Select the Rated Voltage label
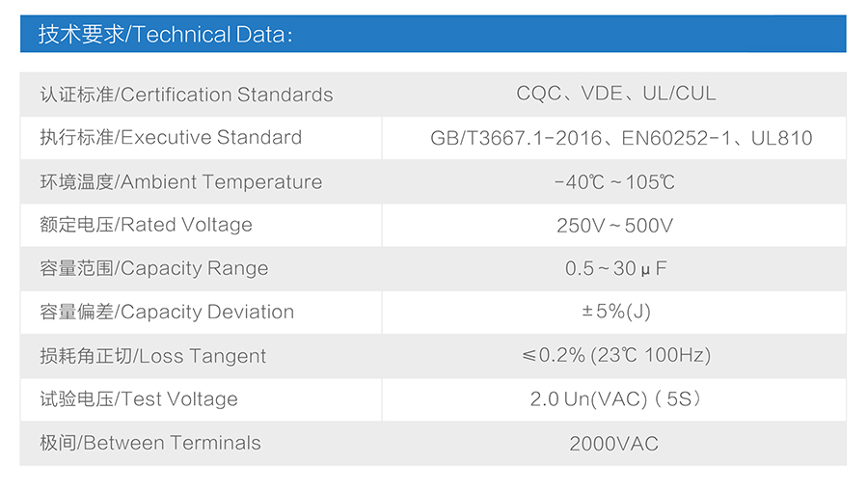 pyautogui.click(x=147, y=225)
